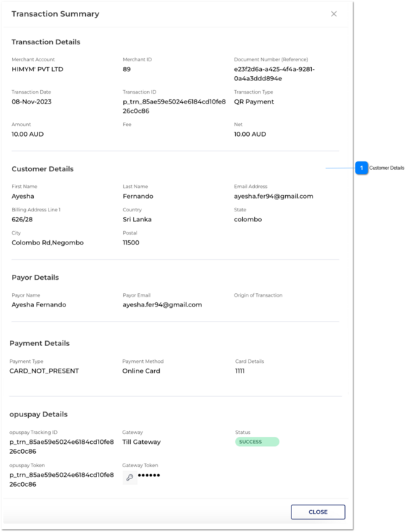The width and height of the screenshot is (409, 532).
Task: Click the Billing Address Line 1 label
Action: (36, 210)
